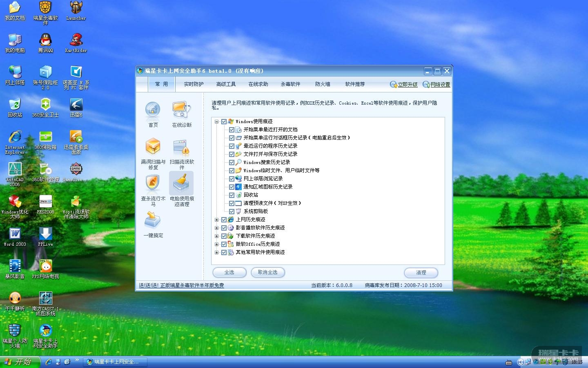This screenshot has height=368, width=588.
Task: Open the 首页 home icon in sidebar
Action: (x=153, y=114)
